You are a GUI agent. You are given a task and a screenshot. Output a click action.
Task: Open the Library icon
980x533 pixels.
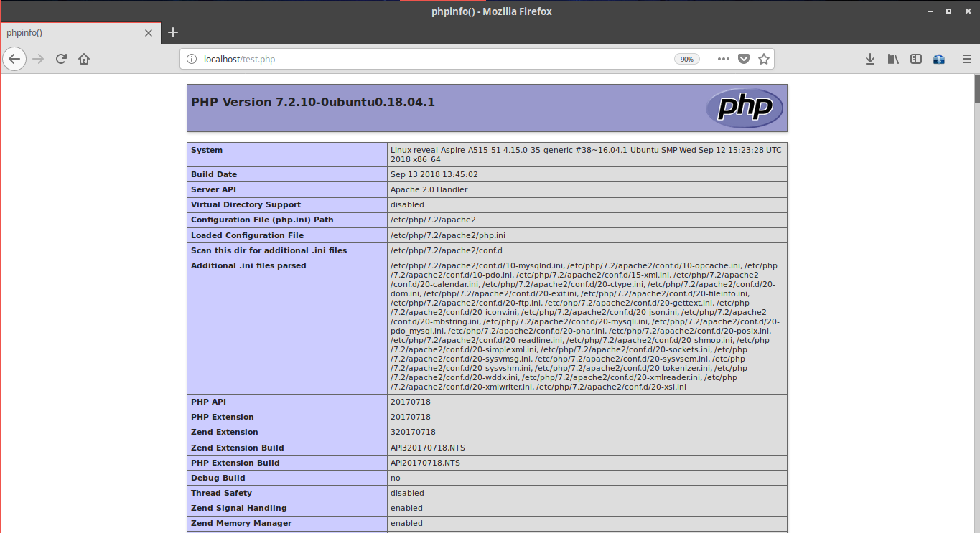[892, 59]
